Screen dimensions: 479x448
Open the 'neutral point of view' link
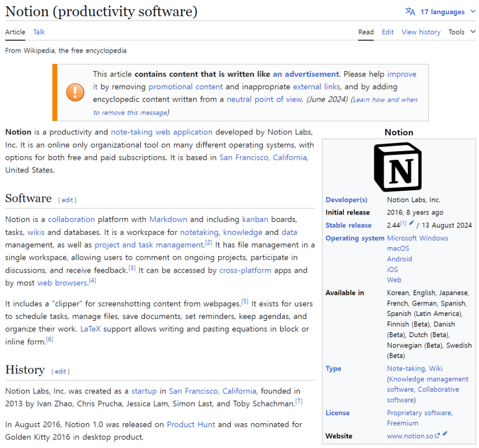tap(264, 99)
